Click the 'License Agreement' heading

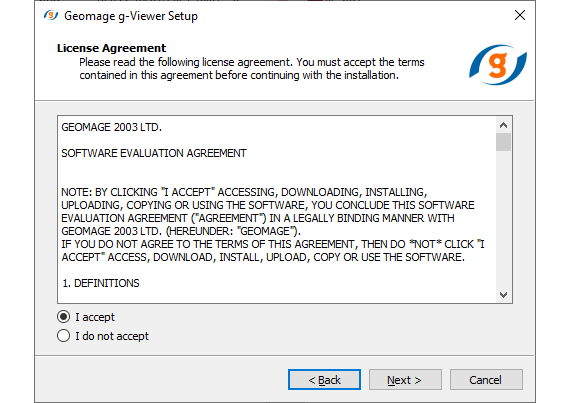111,48
